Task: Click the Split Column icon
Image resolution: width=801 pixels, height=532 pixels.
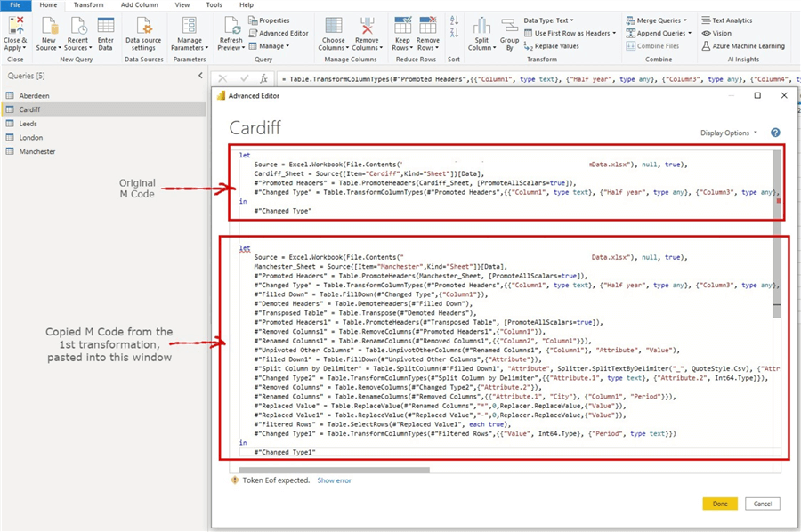Action: point(481,27)
